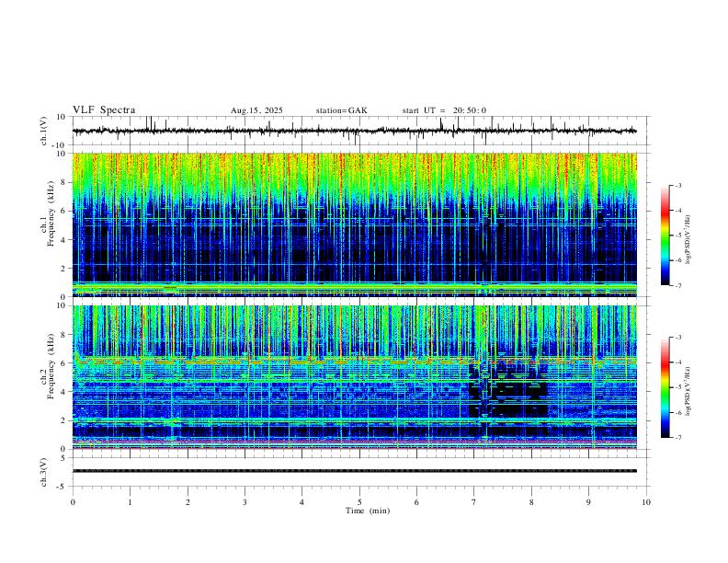Screen dimensions: 728x563
Task: Click the '2' tick on ch.2 frequency axis
Action: [63, 420]
